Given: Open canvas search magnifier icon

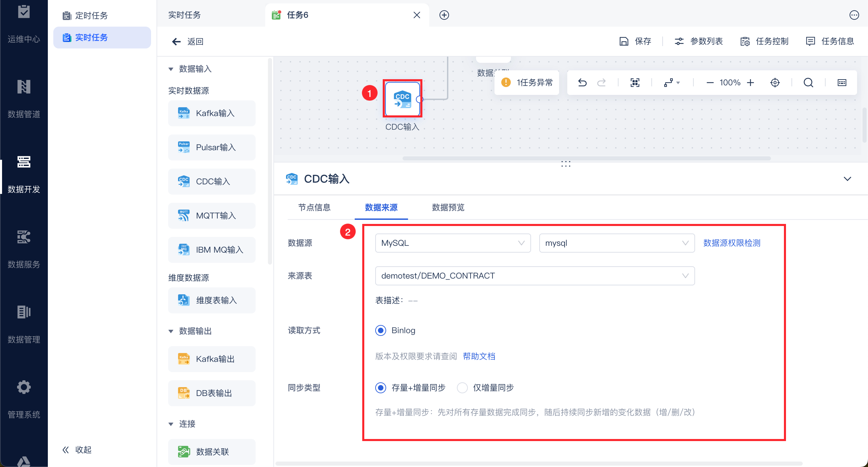Looking at the screenshot, I should 808,83.
